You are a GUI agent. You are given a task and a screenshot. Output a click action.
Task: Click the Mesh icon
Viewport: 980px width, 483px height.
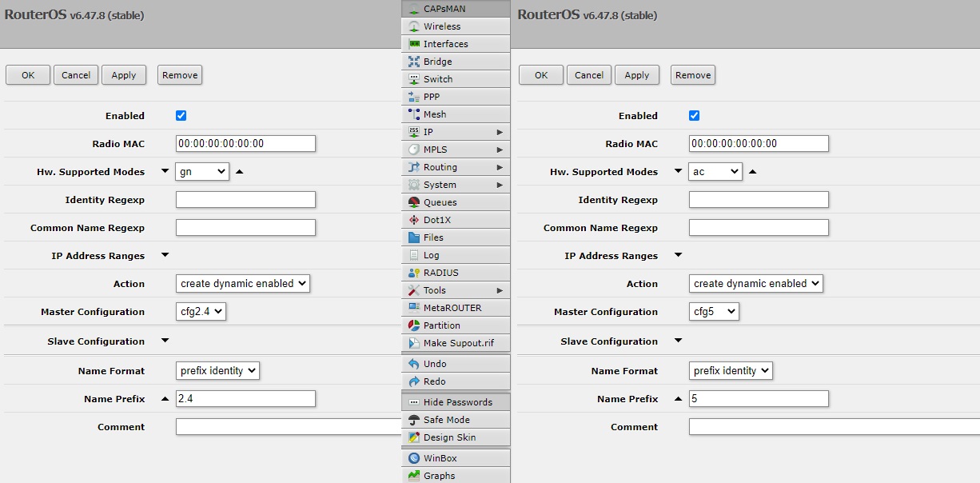tap(413, 114)
